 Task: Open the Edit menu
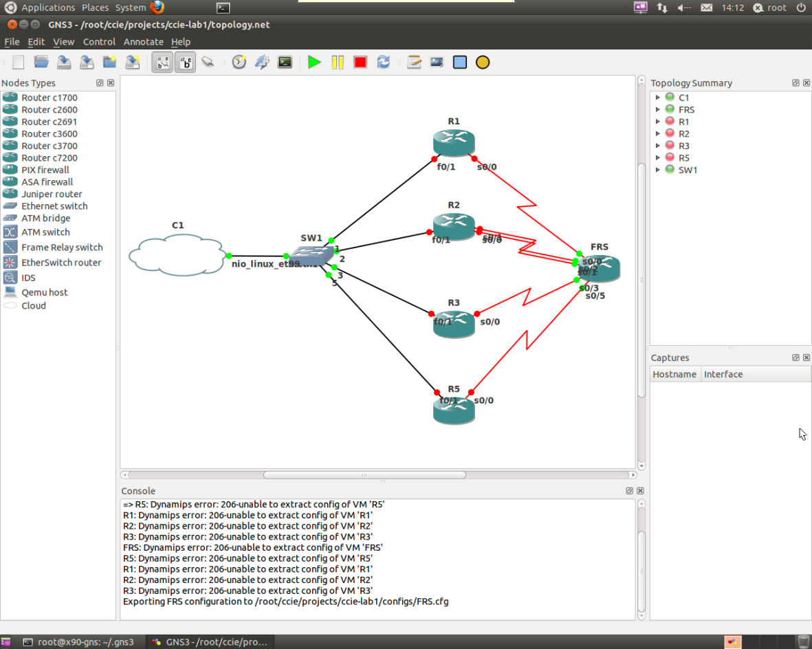point(36,42)
